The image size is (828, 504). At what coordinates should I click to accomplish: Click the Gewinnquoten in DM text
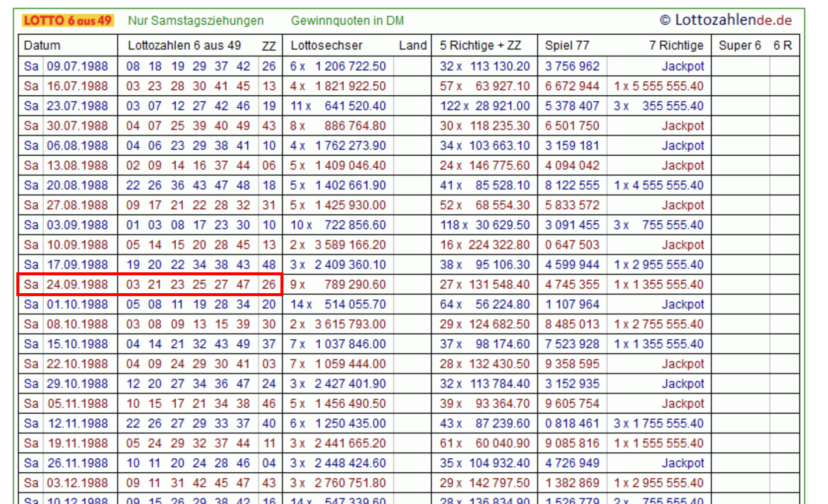point(347,20)
